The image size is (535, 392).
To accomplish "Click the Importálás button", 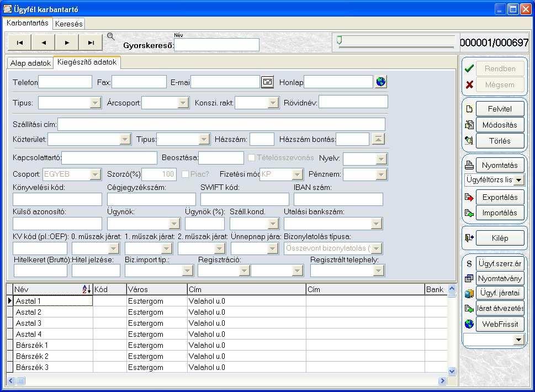I will click(500, 213).
